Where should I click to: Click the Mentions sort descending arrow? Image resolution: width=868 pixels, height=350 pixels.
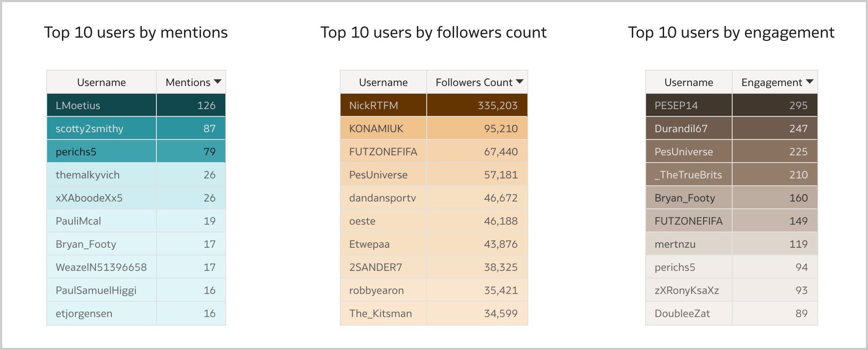(x=218, y=82)
